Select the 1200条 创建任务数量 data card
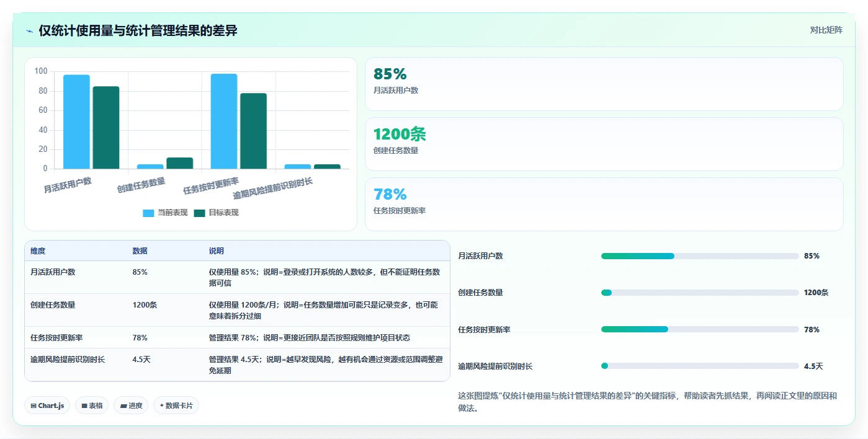This screenshot has width=868, height=439. point(604,144)
